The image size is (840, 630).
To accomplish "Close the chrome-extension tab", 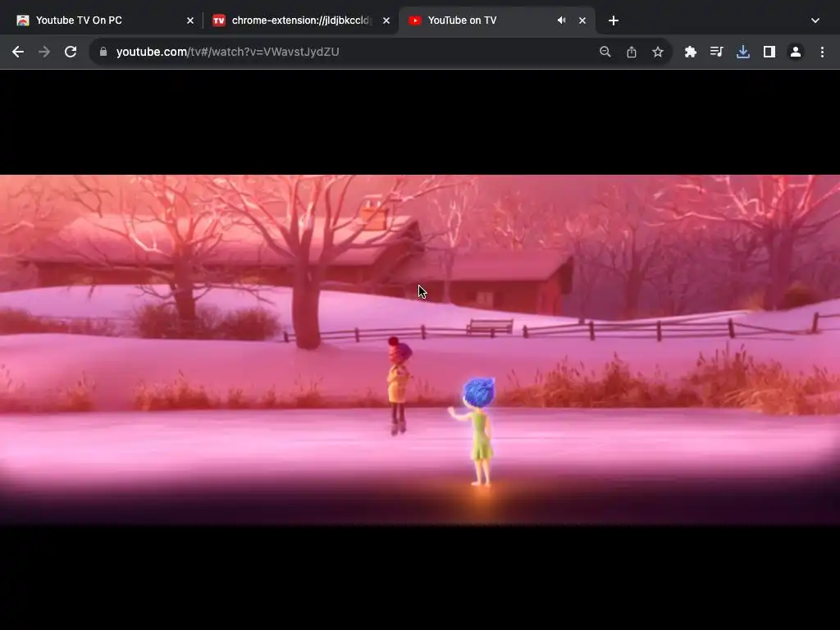I will pos(386,21).
